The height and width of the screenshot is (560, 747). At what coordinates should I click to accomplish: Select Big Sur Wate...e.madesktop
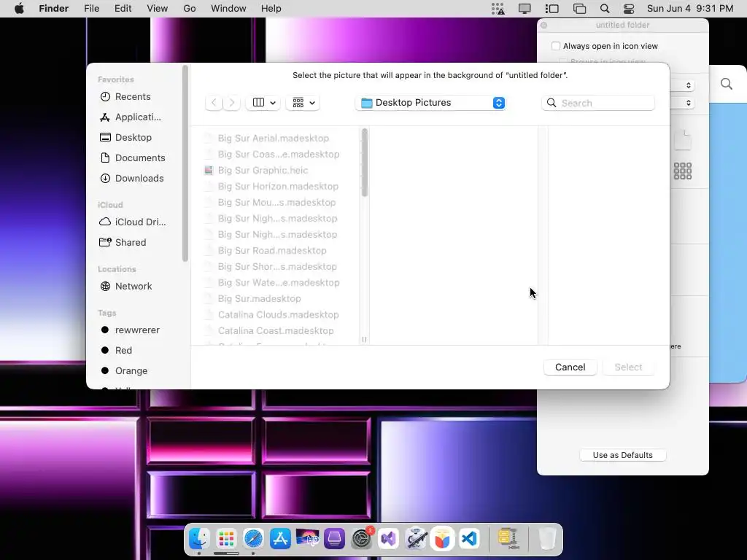pyautogui.click(x=279, y=283)
